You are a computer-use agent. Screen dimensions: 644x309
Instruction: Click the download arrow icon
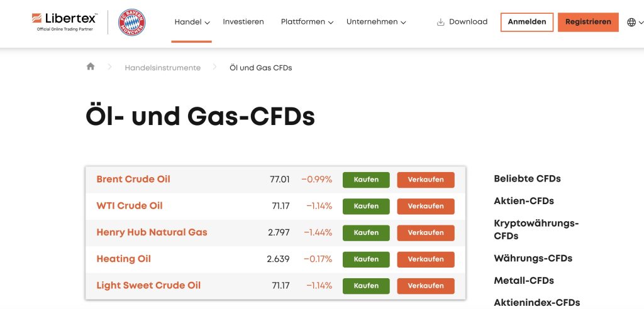click(x=440, y=22)
